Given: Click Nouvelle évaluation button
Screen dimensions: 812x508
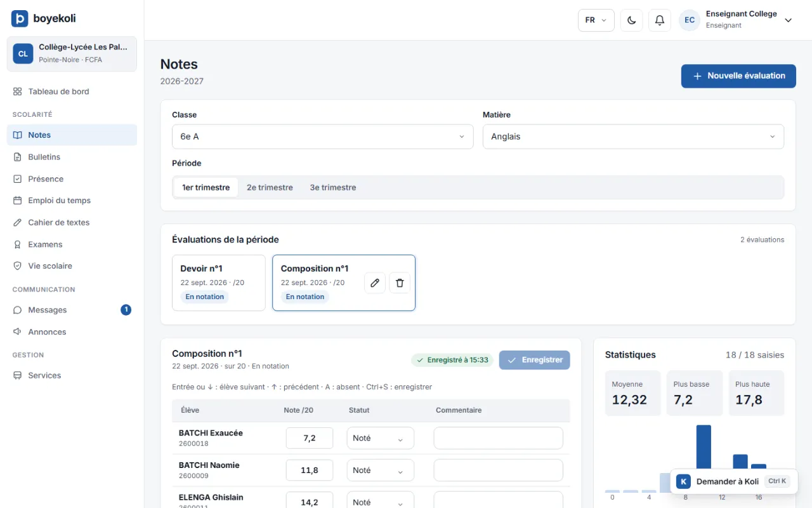Looking at the screenshot, I should pos(738,76).
